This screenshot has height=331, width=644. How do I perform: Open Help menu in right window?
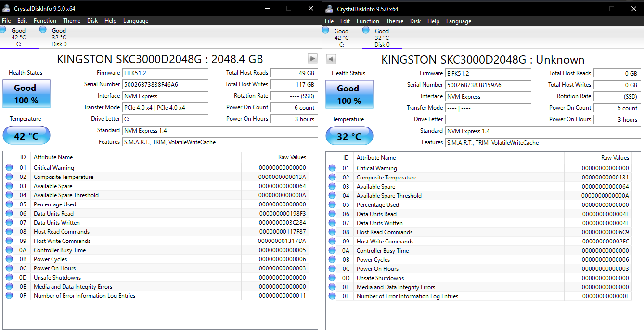pyautogui.click(x=433, y=21)
